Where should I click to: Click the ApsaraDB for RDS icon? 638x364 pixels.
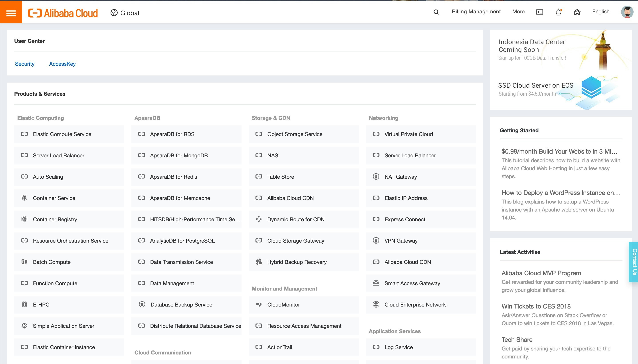[x=141, y=134]
